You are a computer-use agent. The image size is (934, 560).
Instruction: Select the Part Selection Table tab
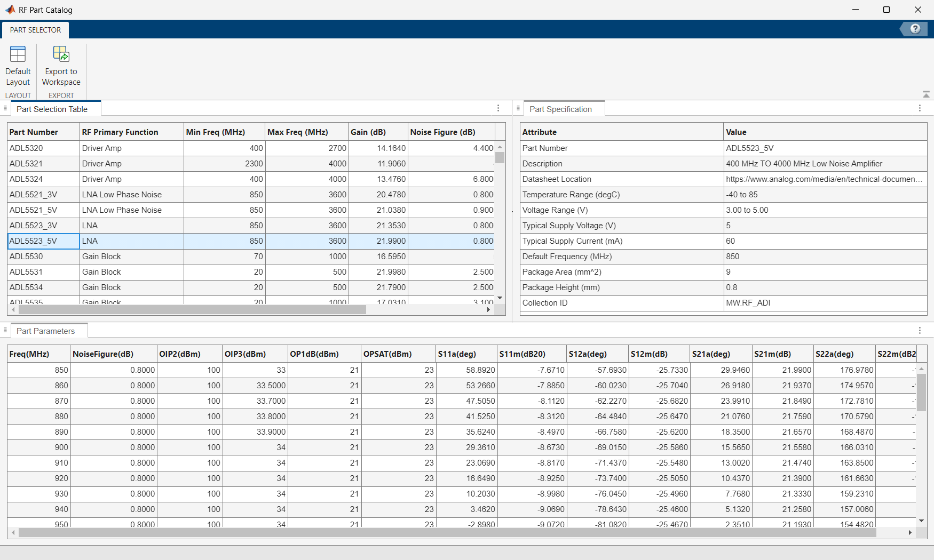click(52, 109)
